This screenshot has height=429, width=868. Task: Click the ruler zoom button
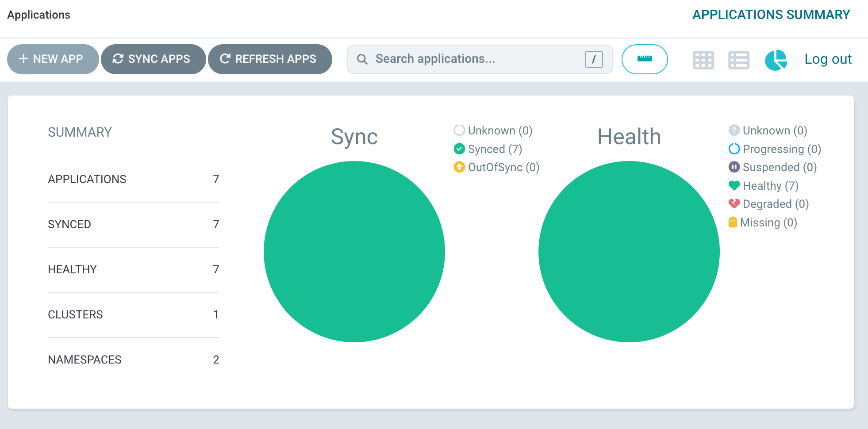[645, 59]
